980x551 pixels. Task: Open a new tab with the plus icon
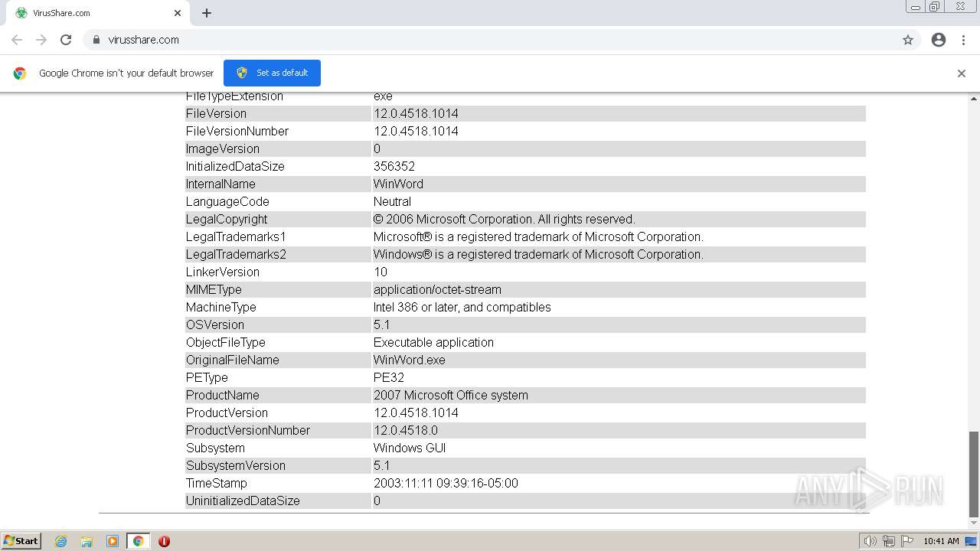207,13
